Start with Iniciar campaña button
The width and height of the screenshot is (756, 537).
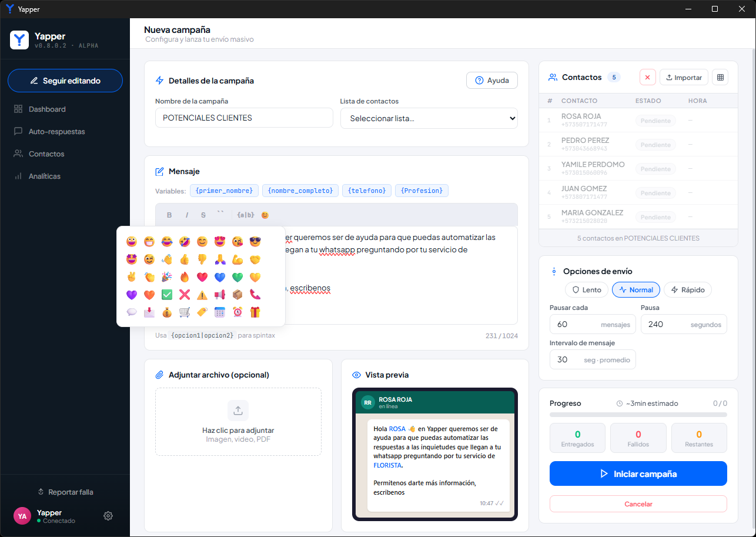click(638, 473)
